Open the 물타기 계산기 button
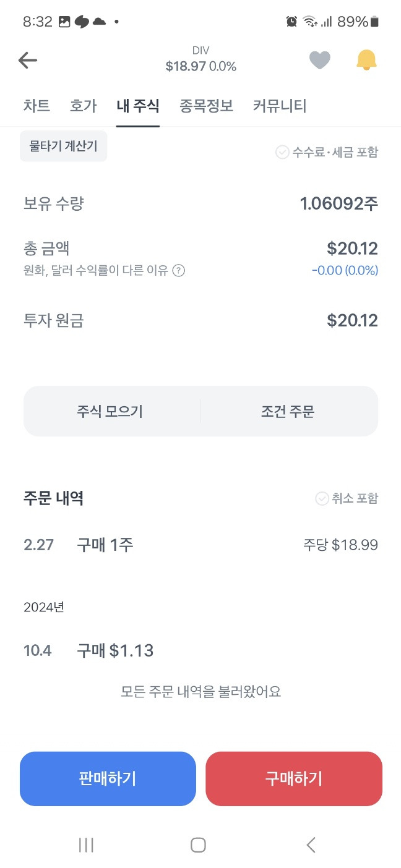The height and width of the screenshot is (868, 401). point(63,146)
